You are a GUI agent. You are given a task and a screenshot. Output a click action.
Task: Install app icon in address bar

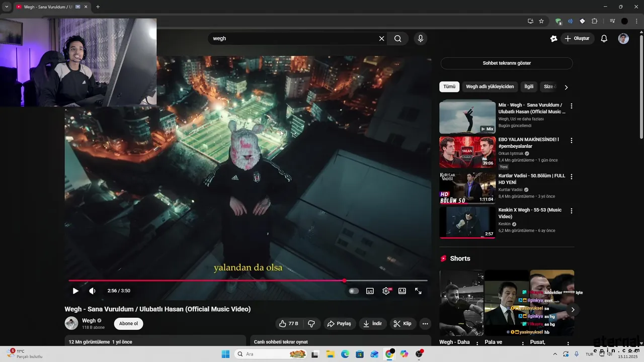[x=530, y=21]
